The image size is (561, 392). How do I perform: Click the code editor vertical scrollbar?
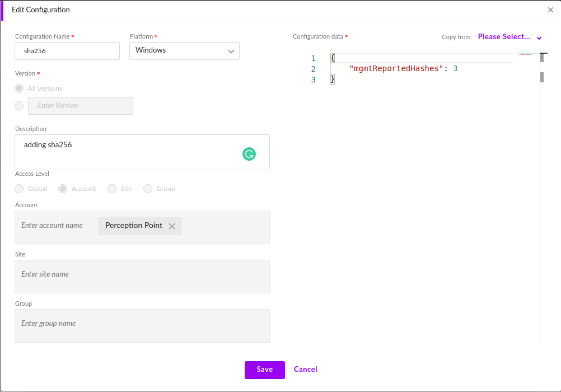[x=542, y=77]
